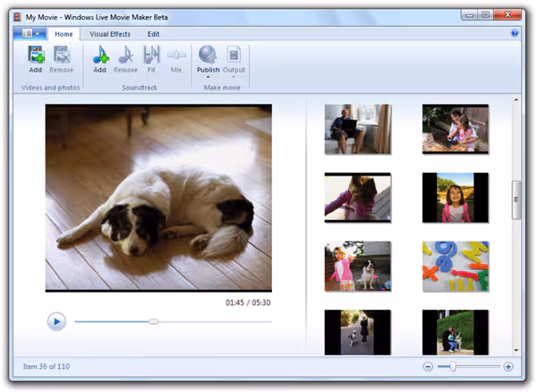
Task: Click the 'Make movie' group label
Action: click(222, 88)
